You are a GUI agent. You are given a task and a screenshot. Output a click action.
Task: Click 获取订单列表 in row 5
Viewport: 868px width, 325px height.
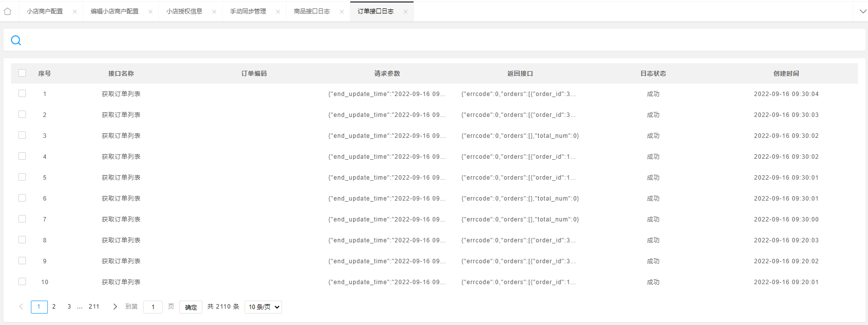(x=121, y=177)
